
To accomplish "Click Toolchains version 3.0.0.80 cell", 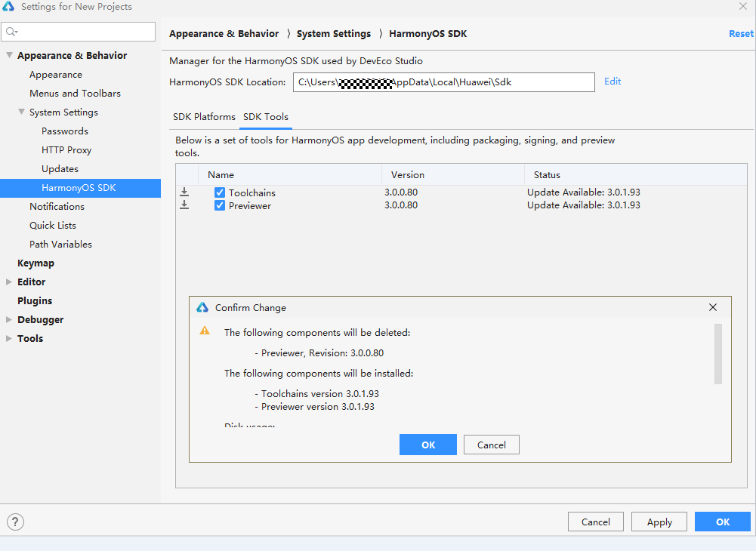I will pos(401,192).
